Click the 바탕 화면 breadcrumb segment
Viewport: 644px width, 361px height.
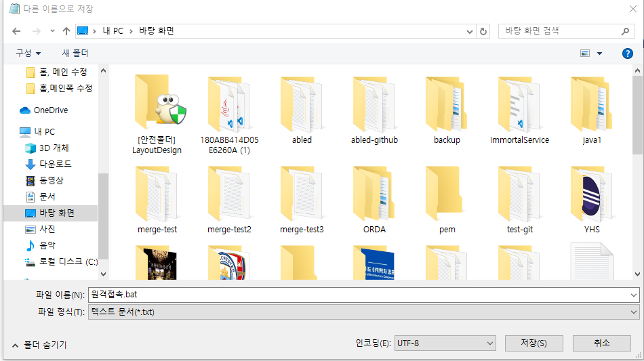click(x=157, y=30)
